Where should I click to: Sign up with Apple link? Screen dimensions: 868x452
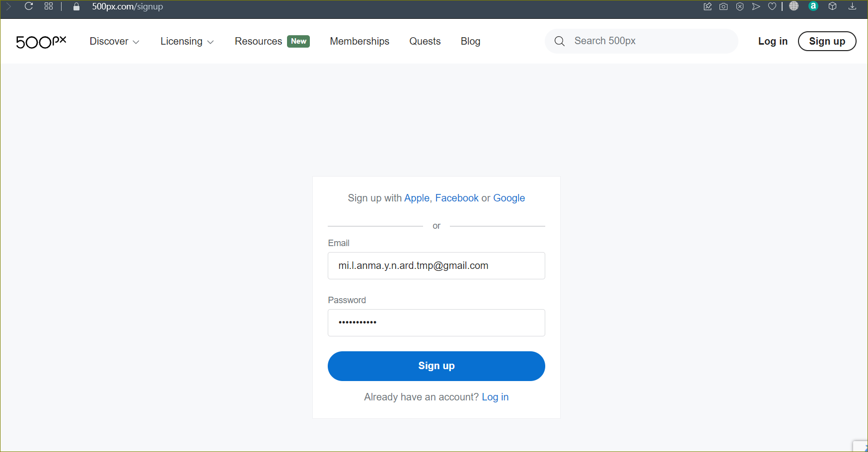[x=417, y=198]
